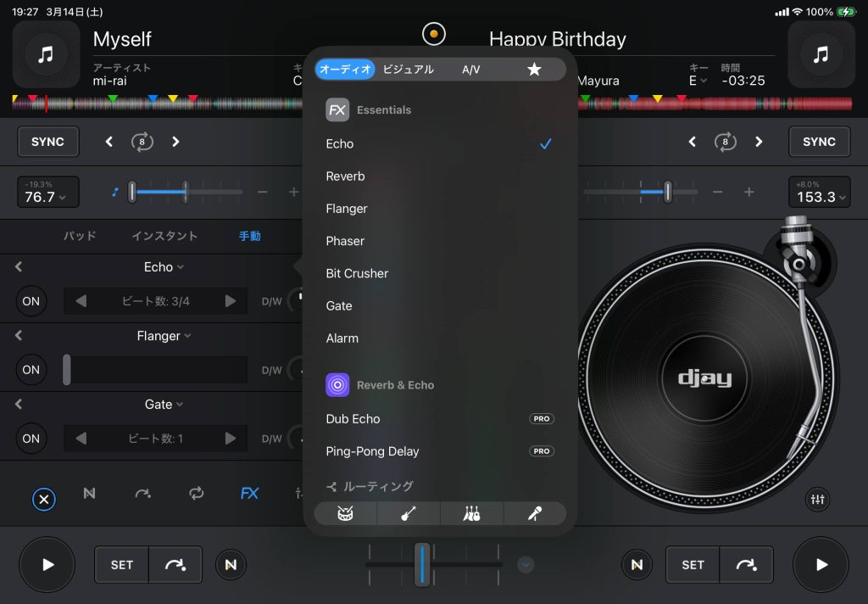
Task: Click the record button at top center
Action: [x=434, y=34]
